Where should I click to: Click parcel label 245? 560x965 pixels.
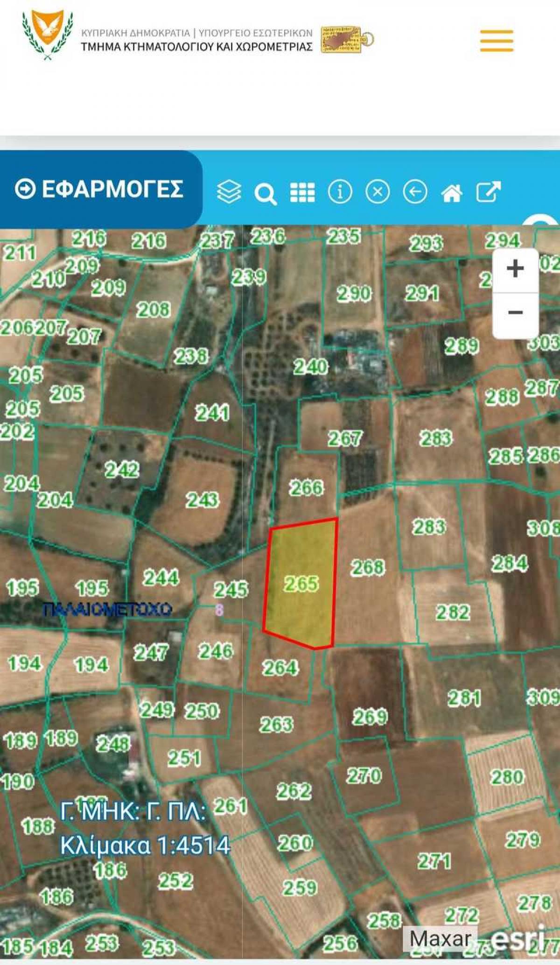coord(231,590)
